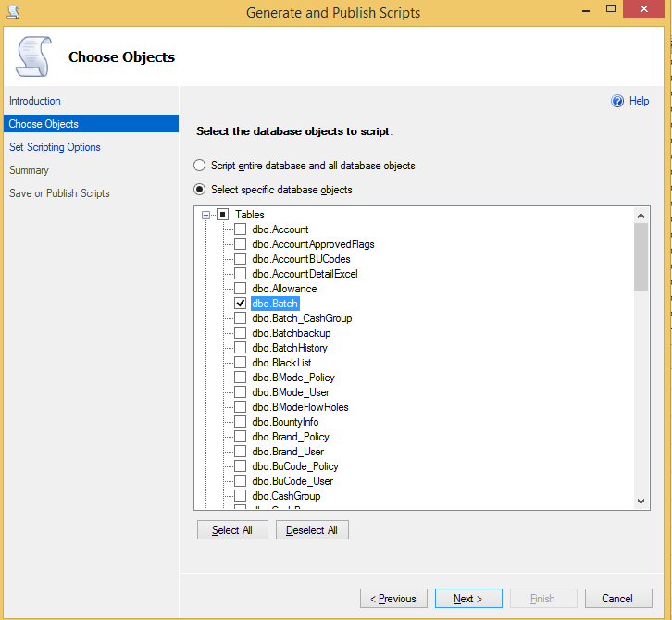672x620 pixels.
Task: Select 'Script entire database' radio button
Action: coord(199,166)
